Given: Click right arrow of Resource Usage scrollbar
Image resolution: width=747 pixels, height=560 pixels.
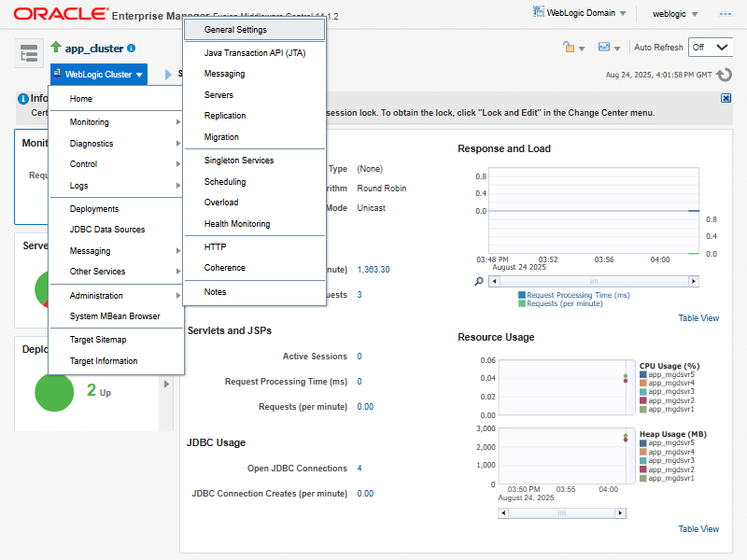Looking at the screenshot, I should (620, 512).
